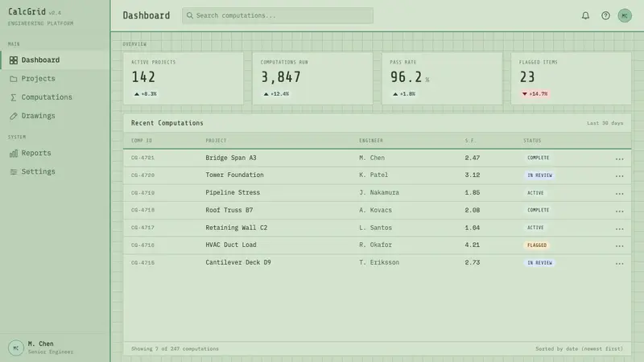The width and height of the screenshot is (644, 362).
Task: Open the help question mark icon
Action: (605, 15)
